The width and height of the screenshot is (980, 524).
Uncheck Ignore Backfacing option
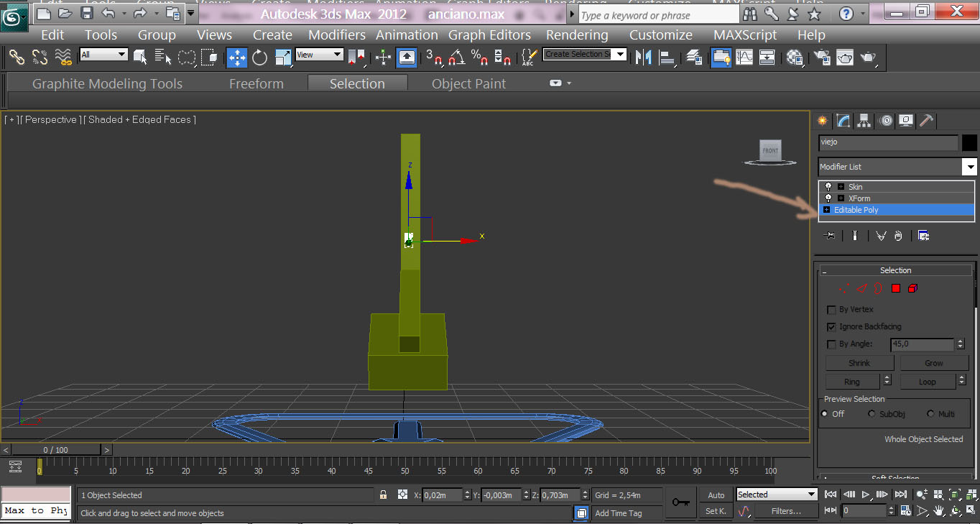[832, 327]
